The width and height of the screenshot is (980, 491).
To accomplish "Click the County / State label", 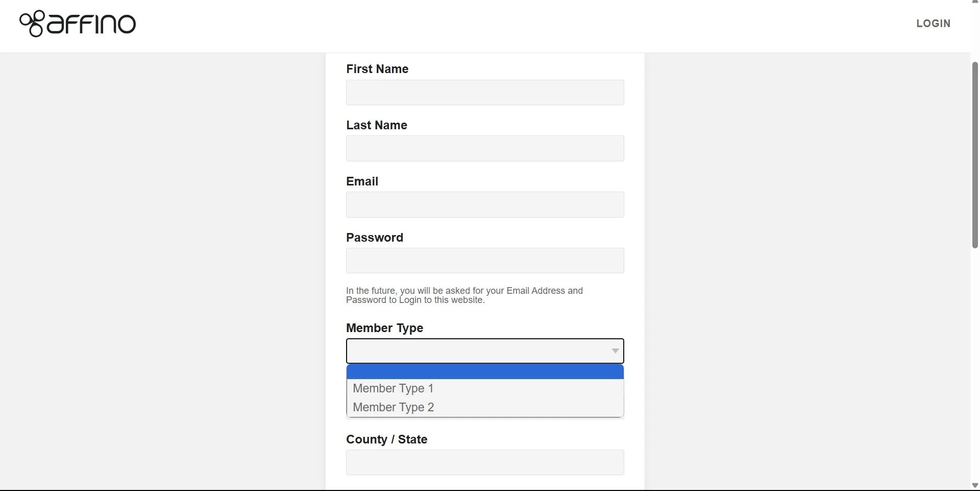I will click(x=386, y=439).
